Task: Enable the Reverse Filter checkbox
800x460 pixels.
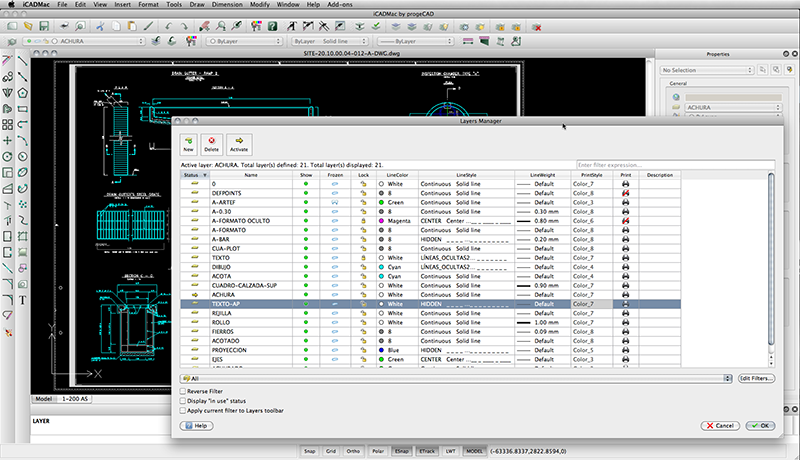Action: click(182, 392)
